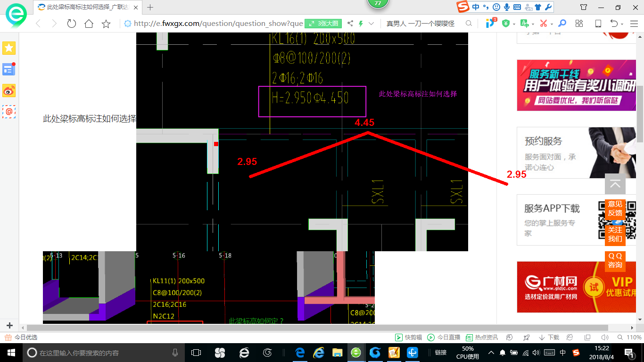Click the mobile device icon in toolbar
The image size is (644, 362).
click(x=598, y=24)
